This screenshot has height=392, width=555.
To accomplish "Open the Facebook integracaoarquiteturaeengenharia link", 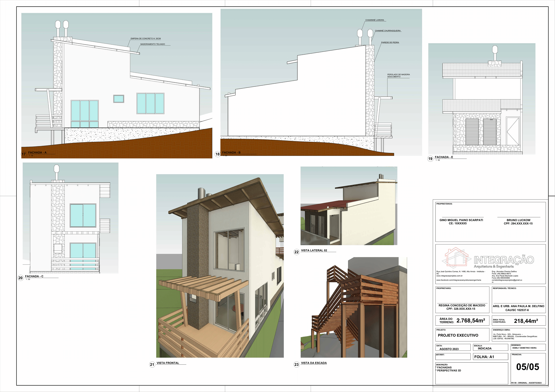I will (x=459, y=280).
